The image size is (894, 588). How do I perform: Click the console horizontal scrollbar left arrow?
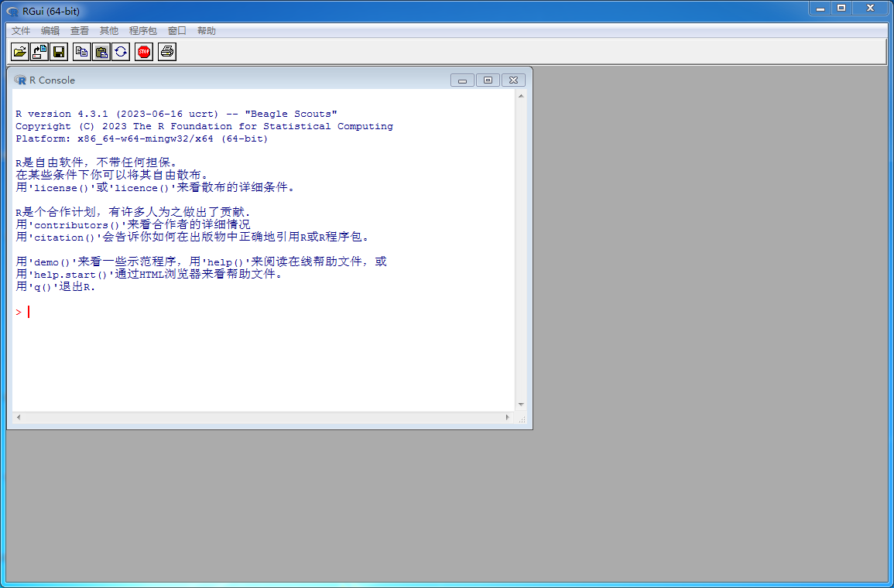pos(19,418)
